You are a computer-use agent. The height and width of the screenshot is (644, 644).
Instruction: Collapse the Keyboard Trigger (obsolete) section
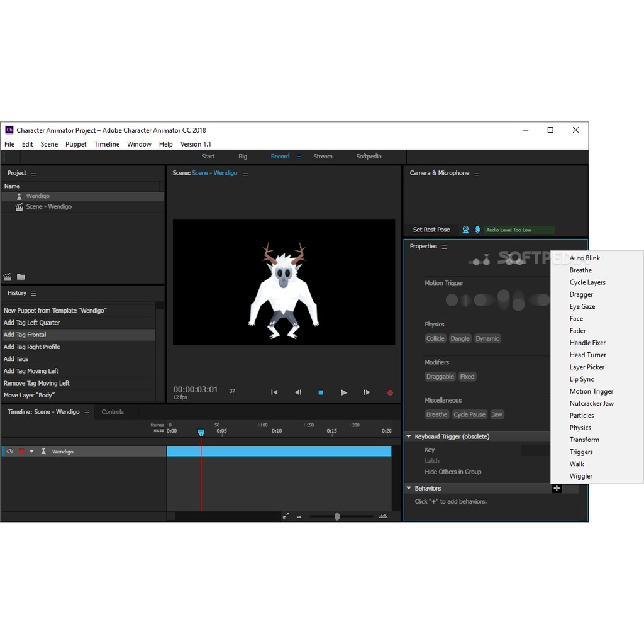[409, 436]
